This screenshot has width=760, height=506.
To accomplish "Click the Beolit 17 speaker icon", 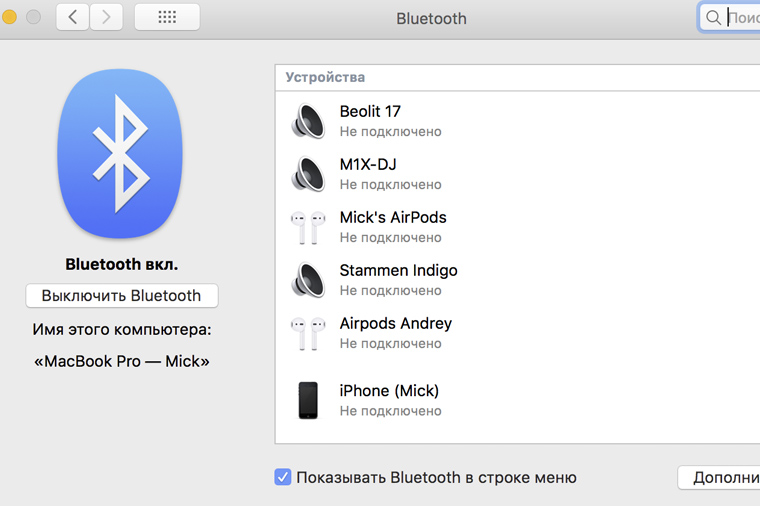I will click(308, 121).
